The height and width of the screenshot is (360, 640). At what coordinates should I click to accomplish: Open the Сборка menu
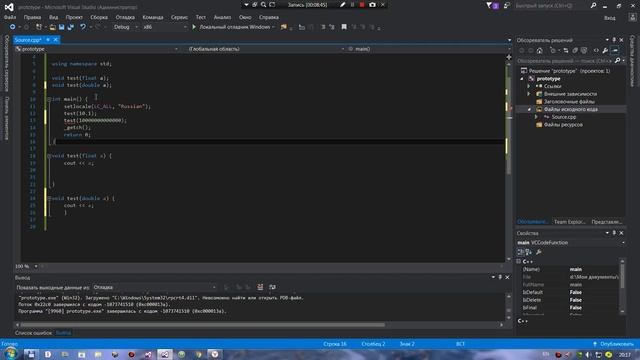pyautogui.click(x=99, y=17)
